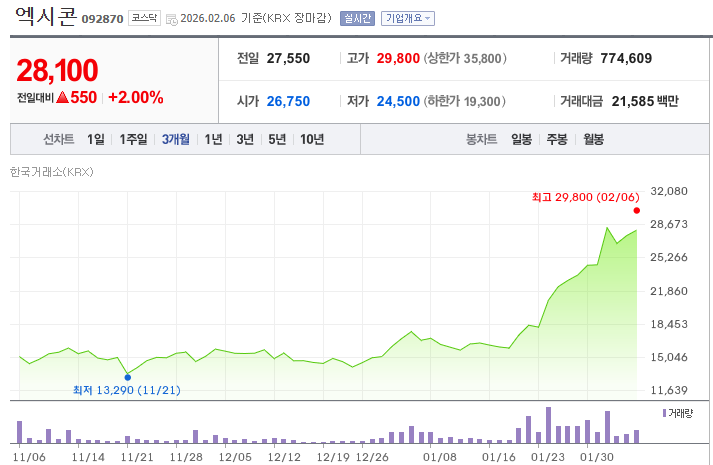Image resolution: width=713 pixels, height=465 pixels.
Task: Click the red high-price marker dot
Action: pos(637,210)
